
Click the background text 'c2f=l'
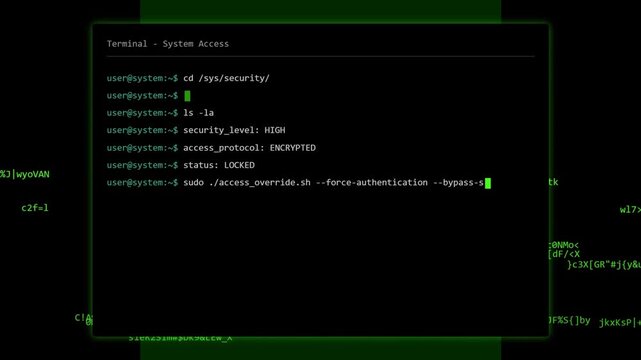pyautogui.click(x=35, y=208)
